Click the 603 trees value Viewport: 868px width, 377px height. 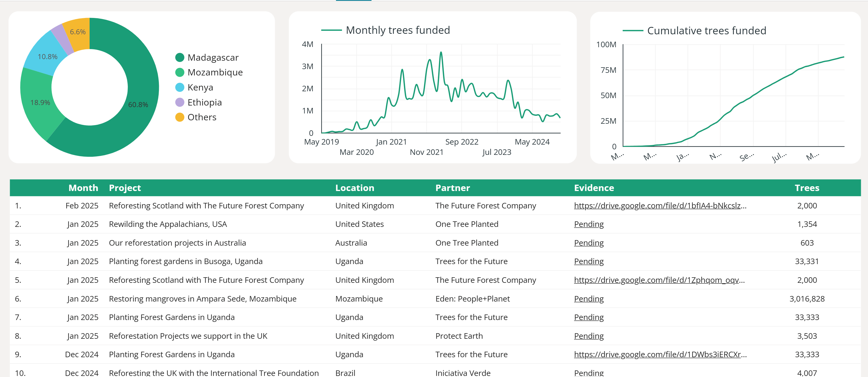pos(807,243)
